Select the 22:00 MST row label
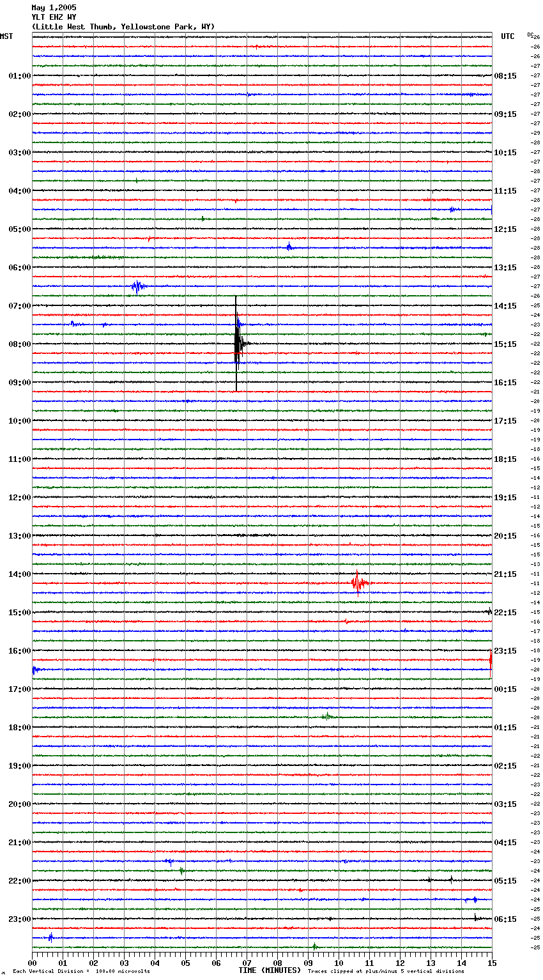Screen dimensions: 543x980 tap(19, 881)
